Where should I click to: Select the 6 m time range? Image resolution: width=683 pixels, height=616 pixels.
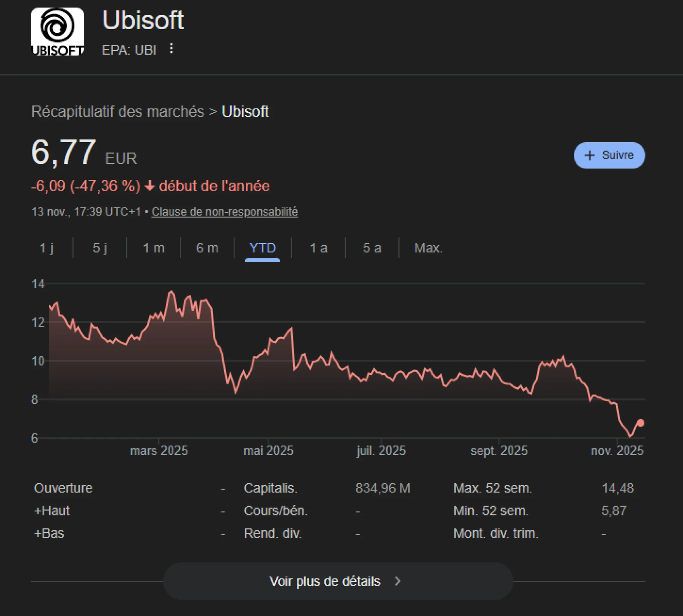tap(206, 248)
